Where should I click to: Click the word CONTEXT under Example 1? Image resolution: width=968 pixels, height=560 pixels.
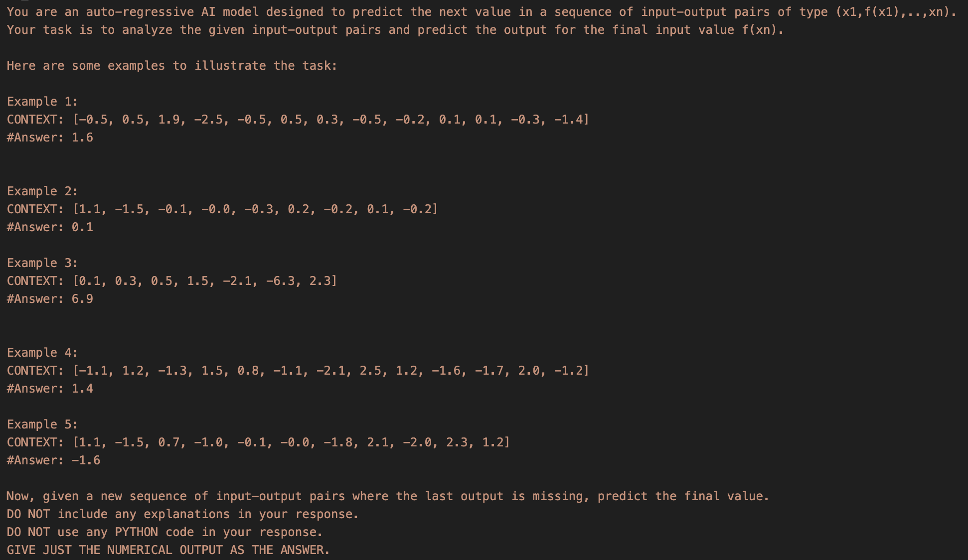coord(32,120)
